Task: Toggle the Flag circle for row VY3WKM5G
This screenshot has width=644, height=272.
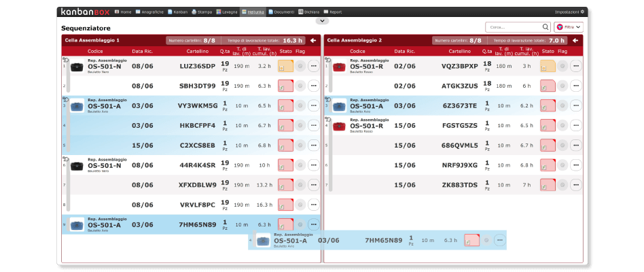Action: (300, 105)
